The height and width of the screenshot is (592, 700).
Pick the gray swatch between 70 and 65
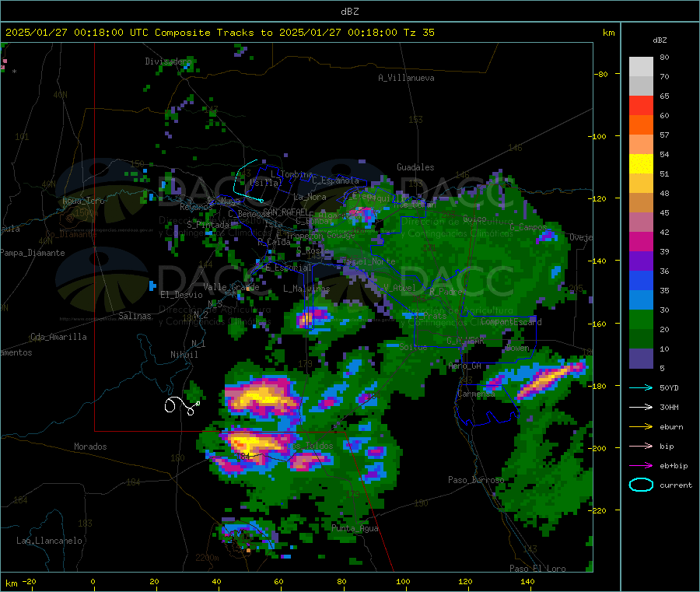click(x=641, y=86)
